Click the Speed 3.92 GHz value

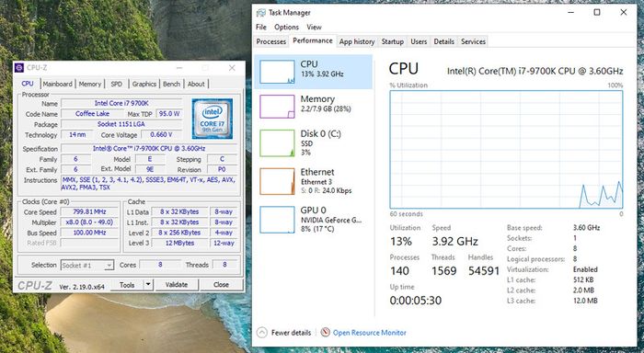tap(454, 242)
